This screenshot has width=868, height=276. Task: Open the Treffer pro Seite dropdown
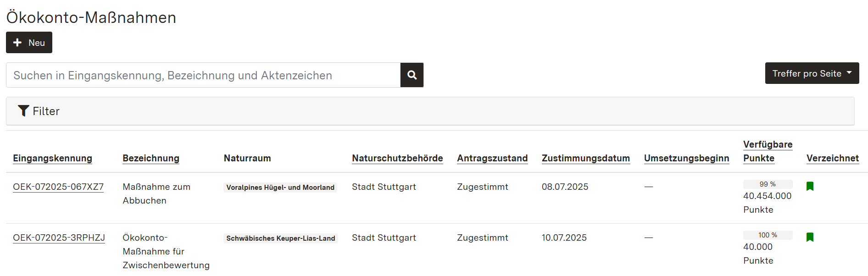[812, 73]
